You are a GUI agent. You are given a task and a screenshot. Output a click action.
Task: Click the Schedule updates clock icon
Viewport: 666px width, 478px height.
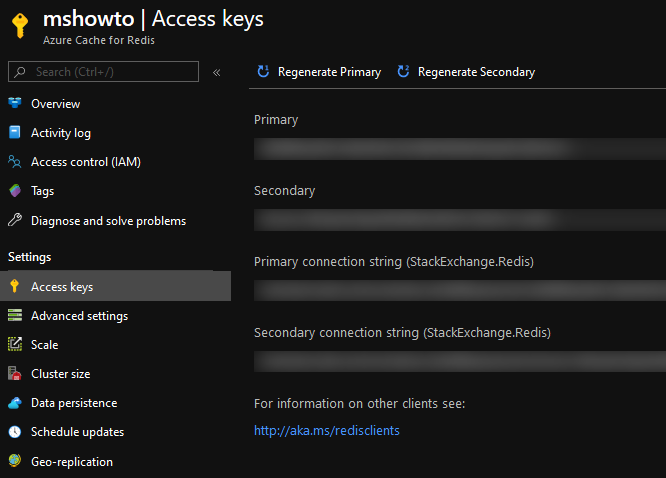(15, 432)
